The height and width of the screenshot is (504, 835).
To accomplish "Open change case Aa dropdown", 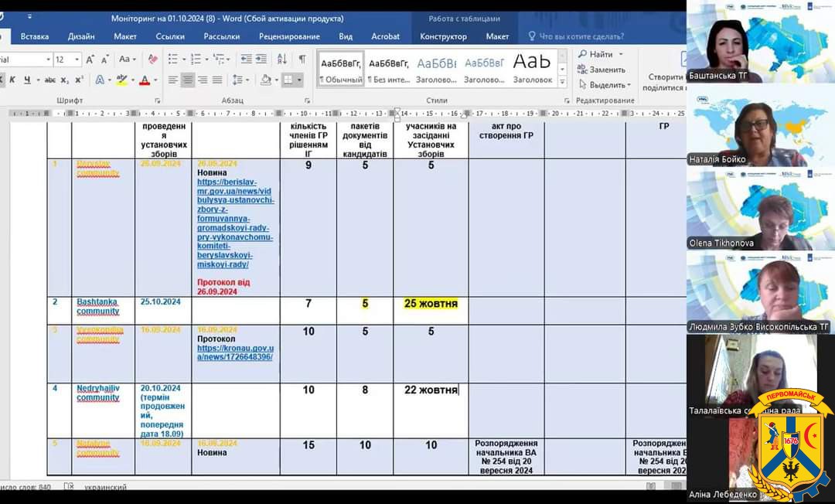I will [128, 59].
